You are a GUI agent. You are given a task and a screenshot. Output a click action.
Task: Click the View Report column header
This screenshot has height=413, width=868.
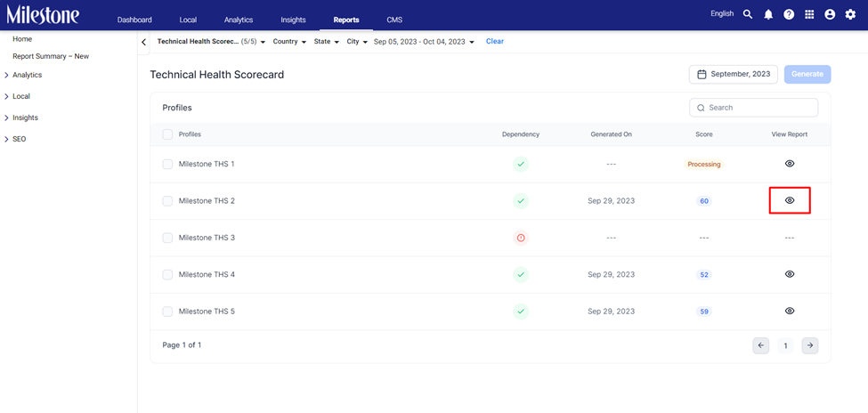[x=790, y=134]
